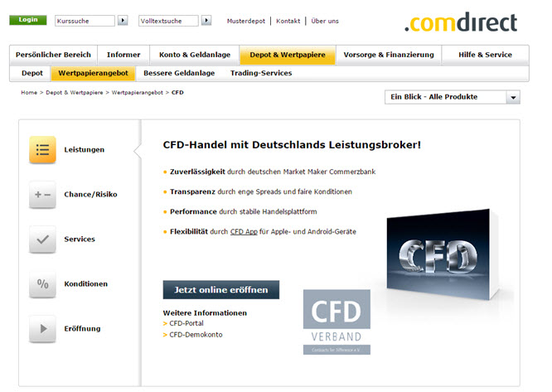Select Vorsorge & Finanzierung tab
The image size is (552, 392).
tap(389, 55)
